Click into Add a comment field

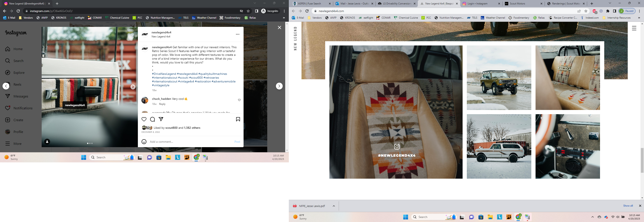point(190,142)
